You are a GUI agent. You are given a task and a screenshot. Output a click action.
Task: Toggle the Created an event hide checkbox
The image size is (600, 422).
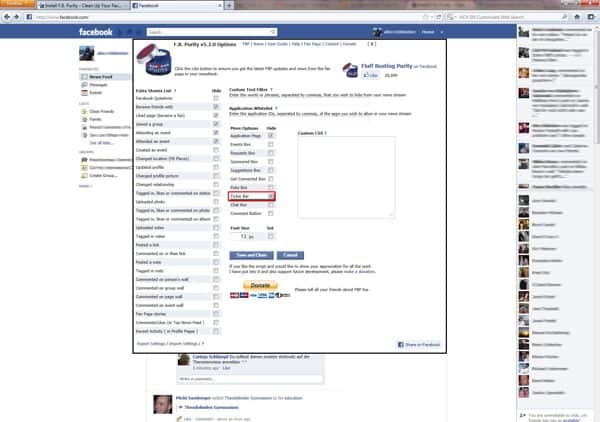click(216, 150)
